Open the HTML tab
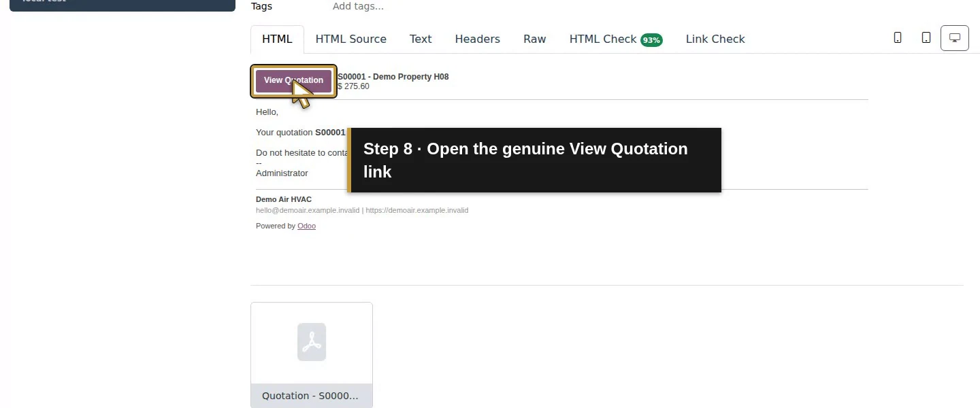The image size is (980, 408). click(x=277, y=39)
